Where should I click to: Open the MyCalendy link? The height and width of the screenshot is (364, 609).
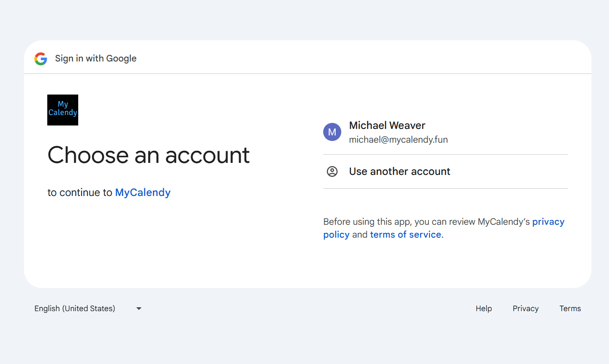pos(142,193)
